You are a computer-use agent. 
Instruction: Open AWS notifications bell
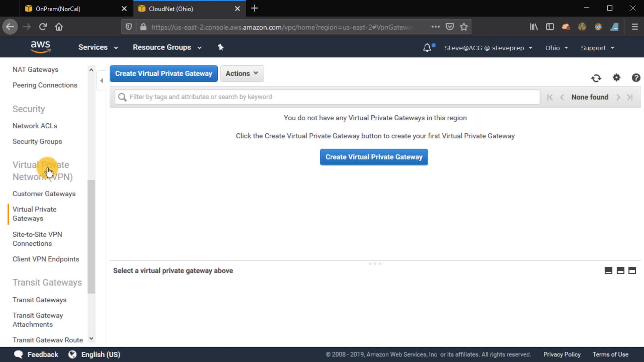(x=427, y=48)
